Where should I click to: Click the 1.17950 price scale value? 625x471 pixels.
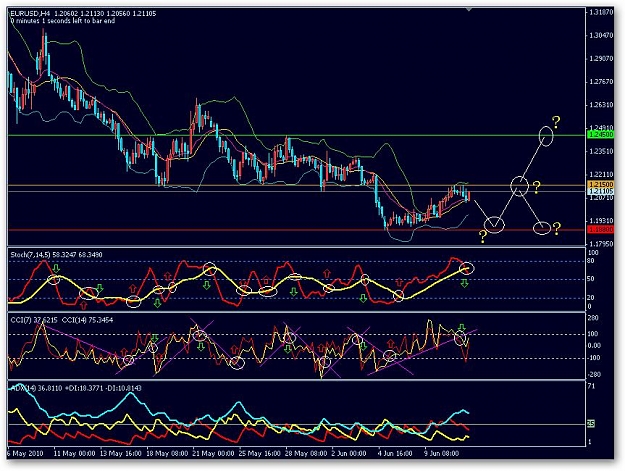point(601,243)
